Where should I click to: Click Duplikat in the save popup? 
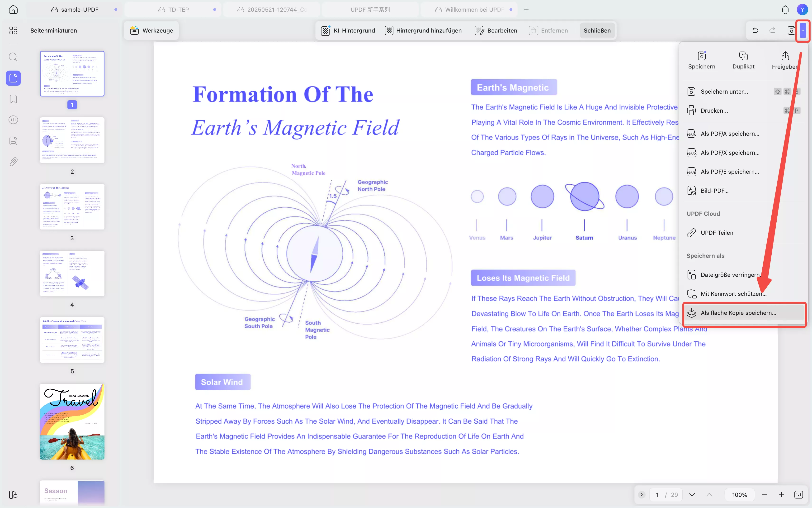(x=743, y=61)
